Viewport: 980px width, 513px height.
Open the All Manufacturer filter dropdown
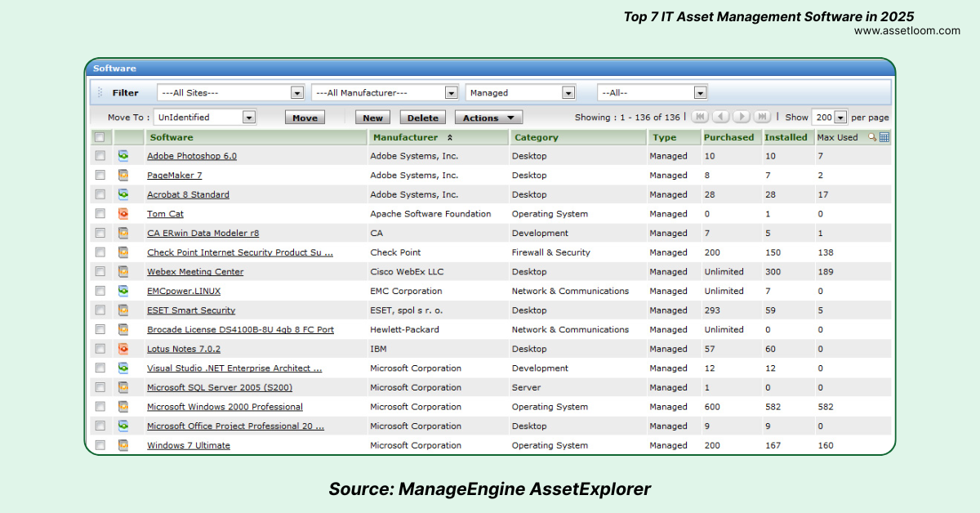[x=385, y=92]
